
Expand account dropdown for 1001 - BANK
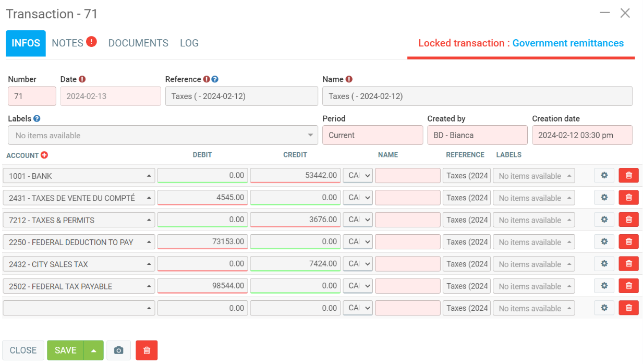(x=149, y=176)
